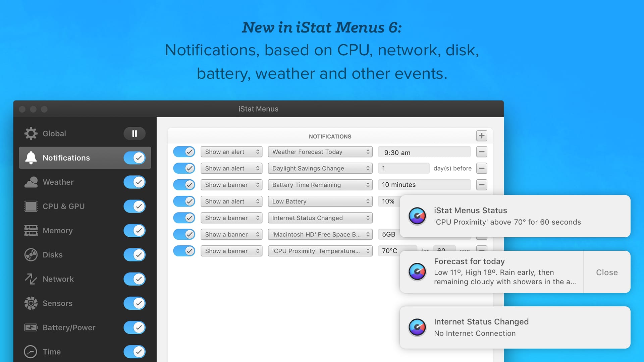Expand the 'Battery Time Remaining' dropdown

(320, 184)
